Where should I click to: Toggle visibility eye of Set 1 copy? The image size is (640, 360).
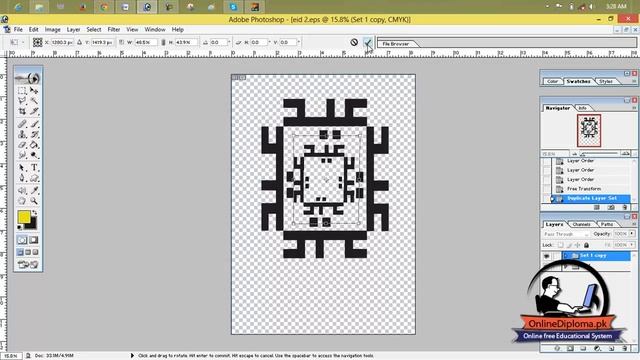click(547, 256)
